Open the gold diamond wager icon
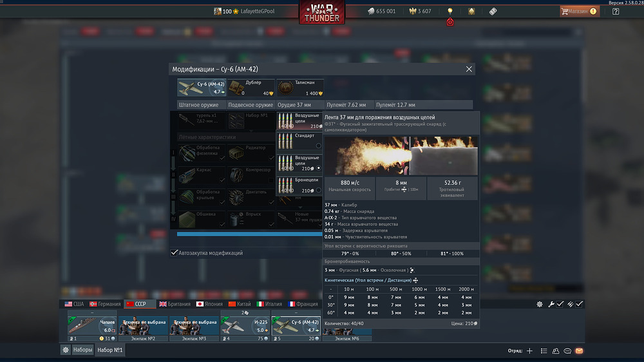The width and height of the screenshot is (644, 362). click(471, 11)
